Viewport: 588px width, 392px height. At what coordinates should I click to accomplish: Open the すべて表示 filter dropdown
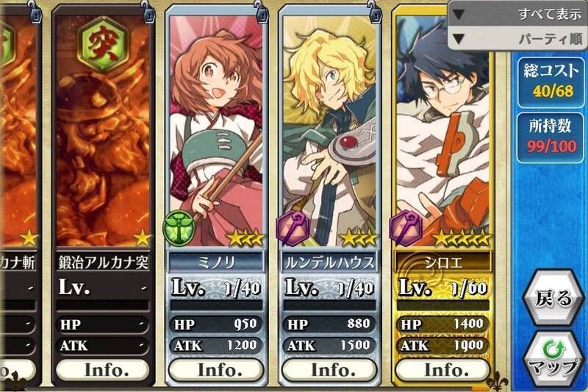(x=517, y=14)
